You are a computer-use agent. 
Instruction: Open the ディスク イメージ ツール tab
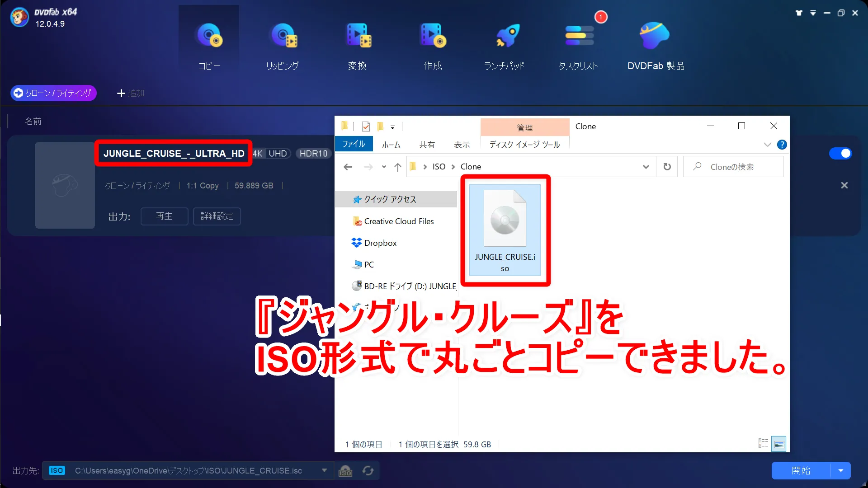pos(525,145)
